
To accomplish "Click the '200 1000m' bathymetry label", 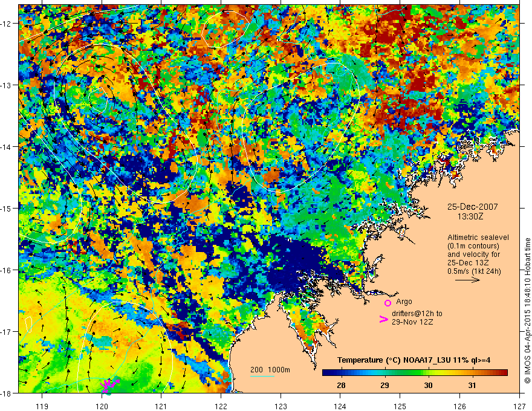I will point(270,370).
